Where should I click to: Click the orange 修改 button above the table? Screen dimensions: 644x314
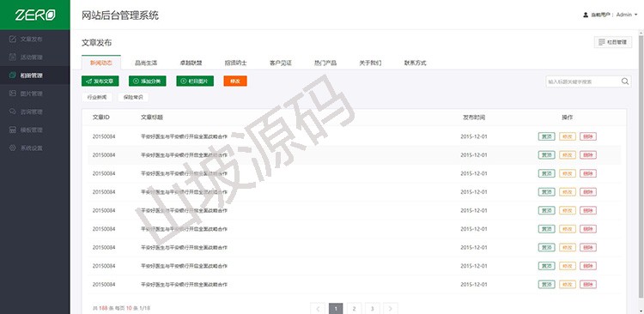(x=235, y=82)
